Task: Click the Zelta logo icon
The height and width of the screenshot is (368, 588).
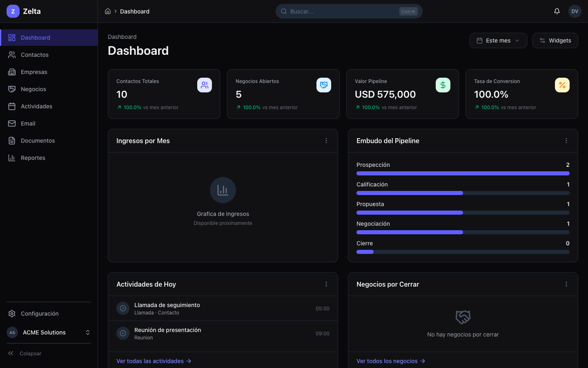Action: pyautogui.click(x=13, y=11)
